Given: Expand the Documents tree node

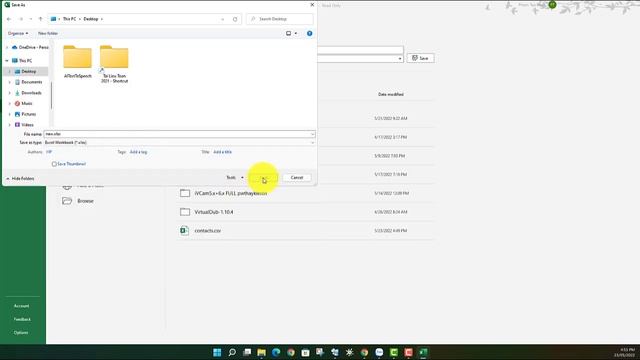Looking at the screenshot, I should [x=10, y=82].
